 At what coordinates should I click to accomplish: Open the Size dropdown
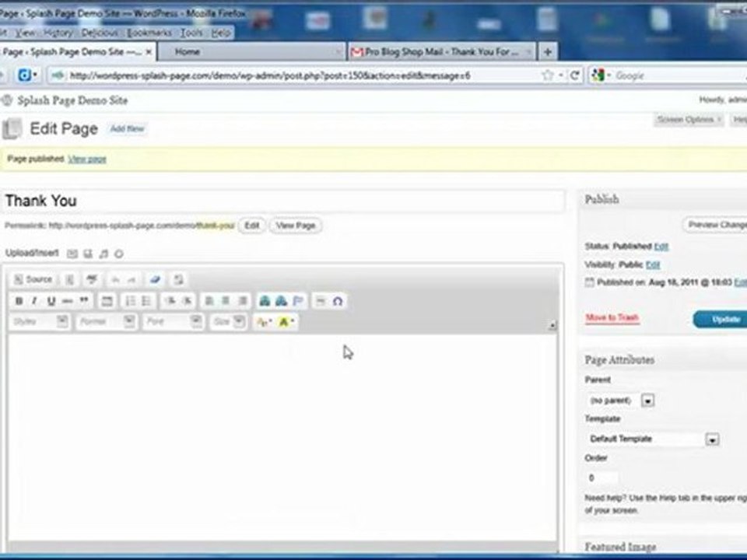[228, 322]
